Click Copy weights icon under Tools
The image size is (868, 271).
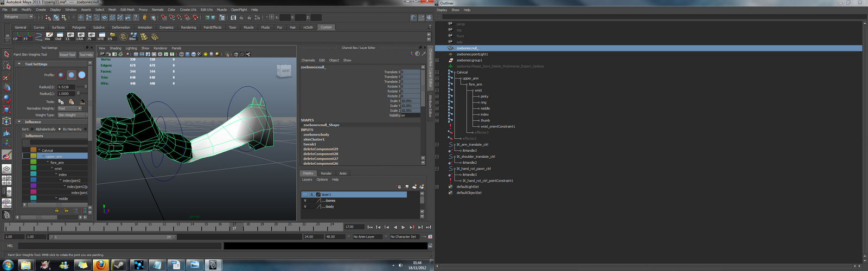(x=61, y=101)
